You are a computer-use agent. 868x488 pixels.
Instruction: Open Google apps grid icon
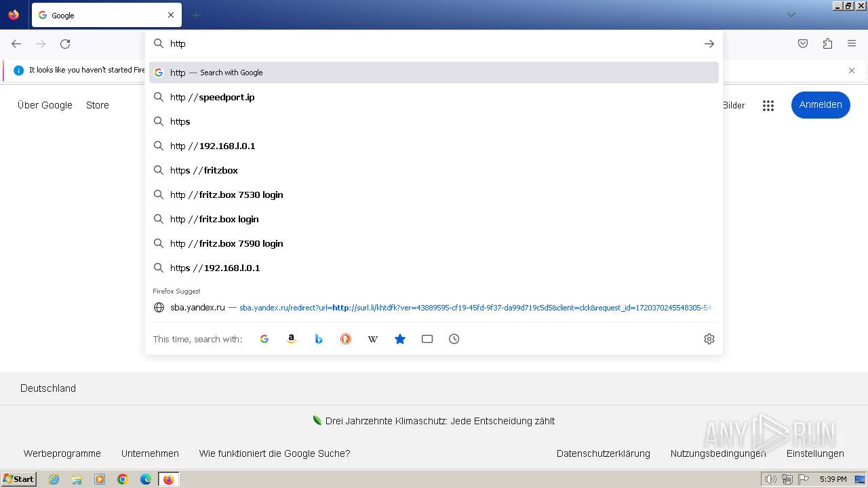[768, 105]
